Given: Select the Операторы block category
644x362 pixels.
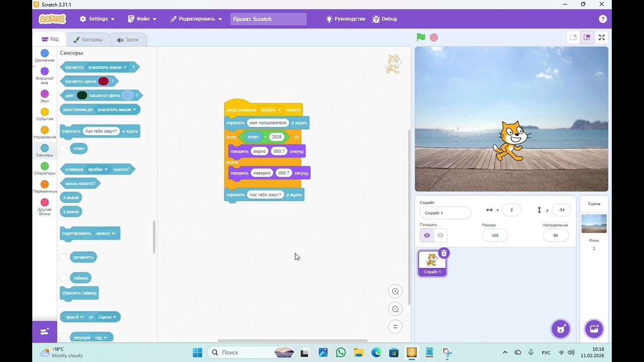Looking at the screenshot, I should pyautogui.click(x=45, y=169).
